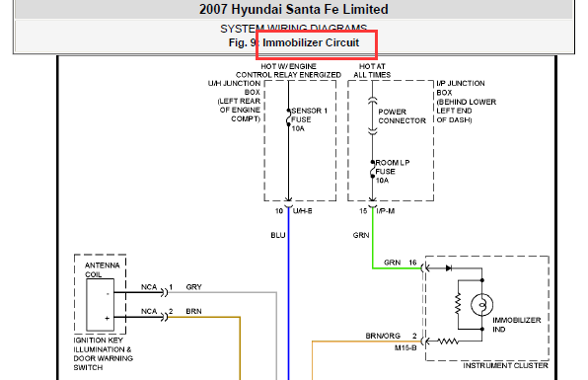This screenshot has width=588, height=380.
Task: Click the 'IGNITION KEY ILLUMINATION & DOOR WARNING SWITCH' text
Action: (104, 353)
